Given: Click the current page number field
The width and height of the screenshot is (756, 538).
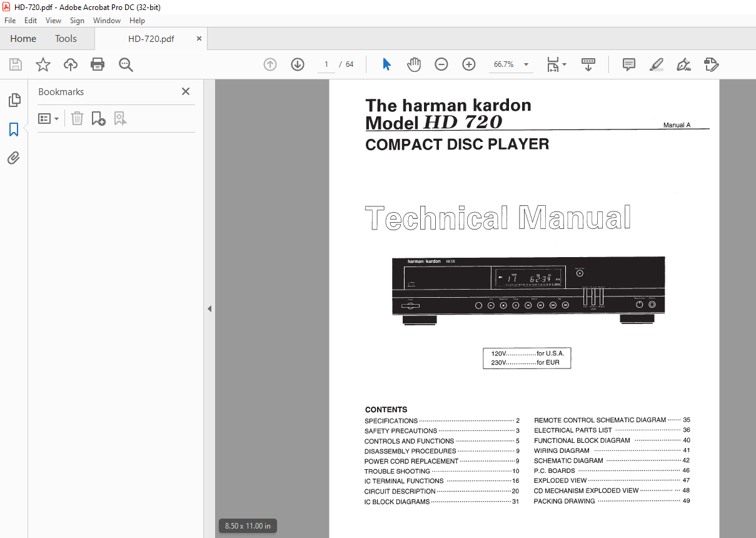Looking at the screenshot, I should [326, 64].
